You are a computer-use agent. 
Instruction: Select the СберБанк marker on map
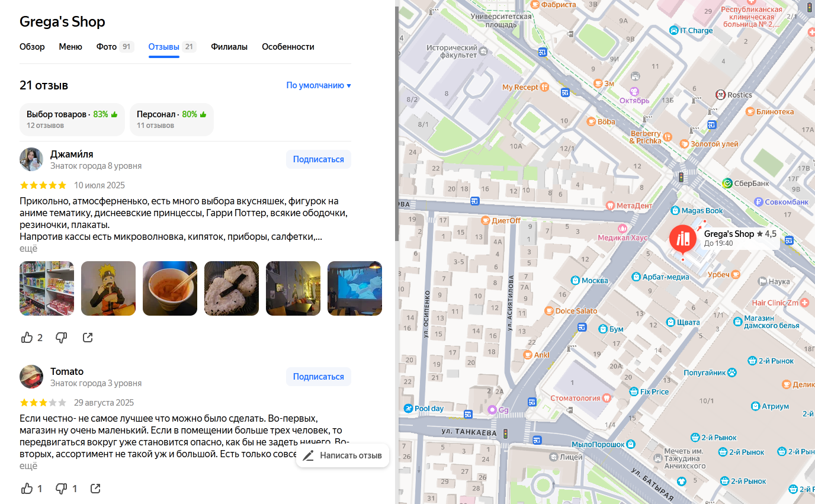(x=728, y=184)
